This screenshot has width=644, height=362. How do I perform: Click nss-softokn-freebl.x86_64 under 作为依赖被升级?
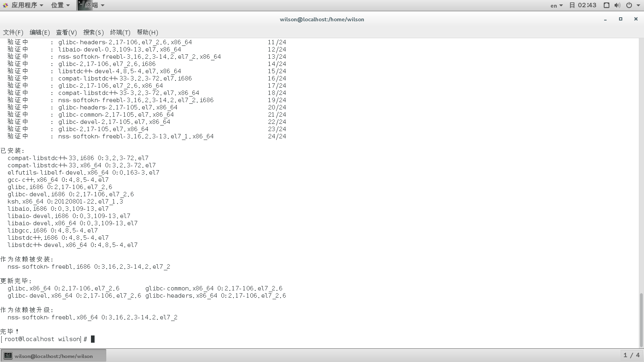pyautogui.click(x=93, y=317)
